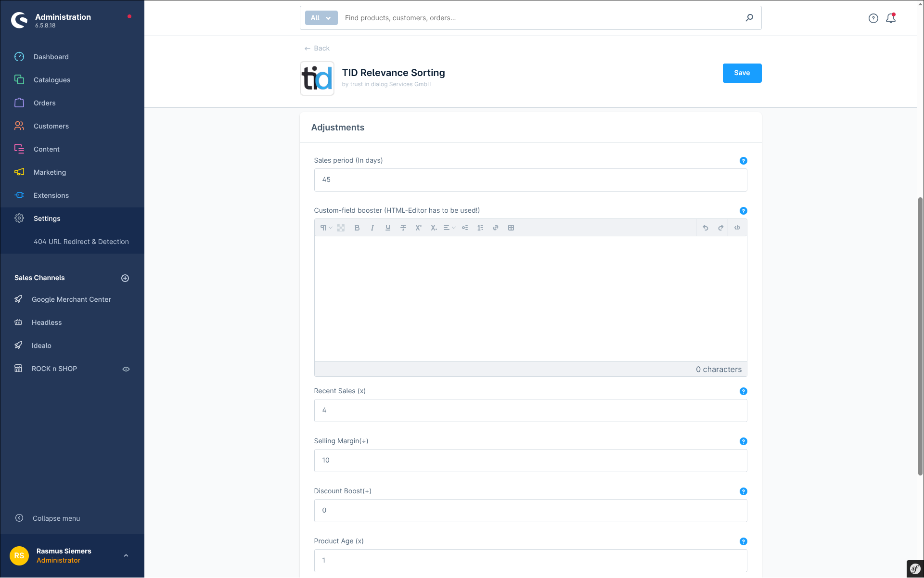Toggle underline formatting in the editor
The width and height of the screenshot is (924, 578).
pyautogui.click(x=387, y=228)
